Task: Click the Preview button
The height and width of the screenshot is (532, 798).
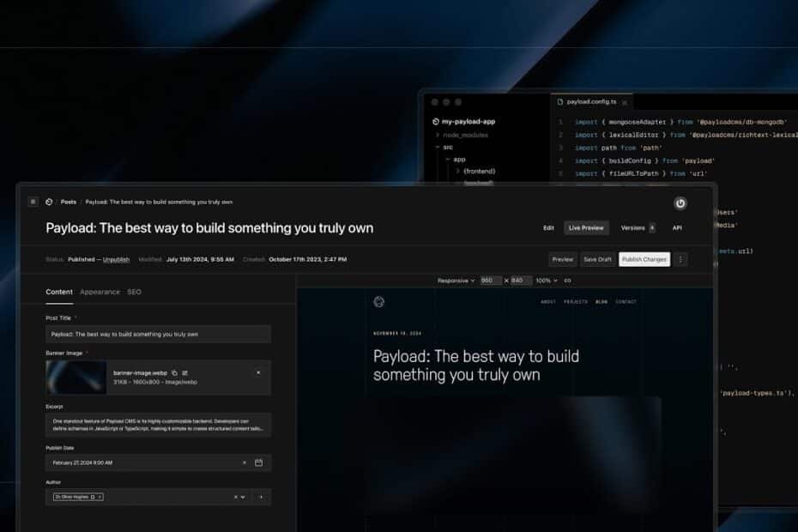Action: coord(562,260)
